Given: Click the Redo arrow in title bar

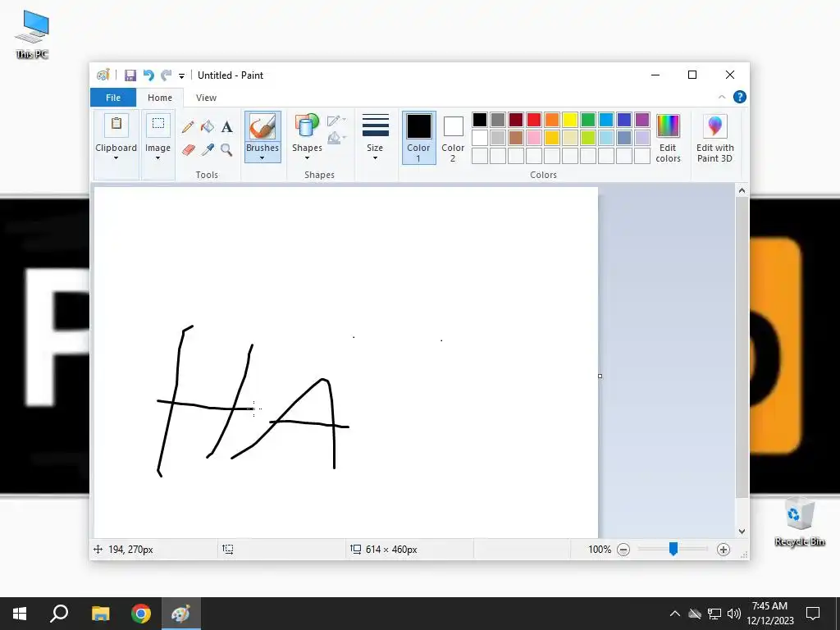Looking at the screenshot, I should click(167, 75).
